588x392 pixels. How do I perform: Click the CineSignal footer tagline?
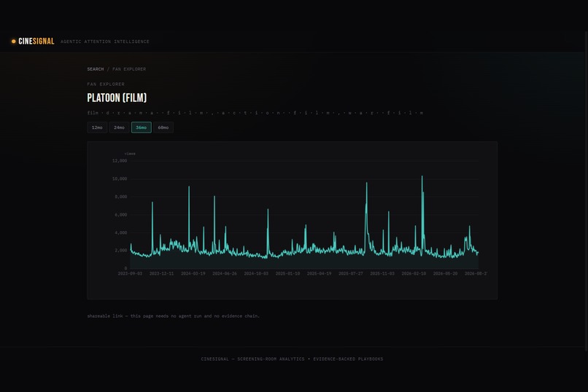pyautogui.click(x=292, y=359)
